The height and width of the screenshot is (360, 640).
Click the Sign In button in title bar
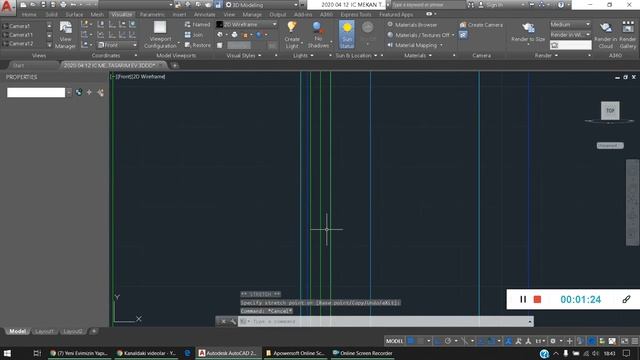[491, 5]
